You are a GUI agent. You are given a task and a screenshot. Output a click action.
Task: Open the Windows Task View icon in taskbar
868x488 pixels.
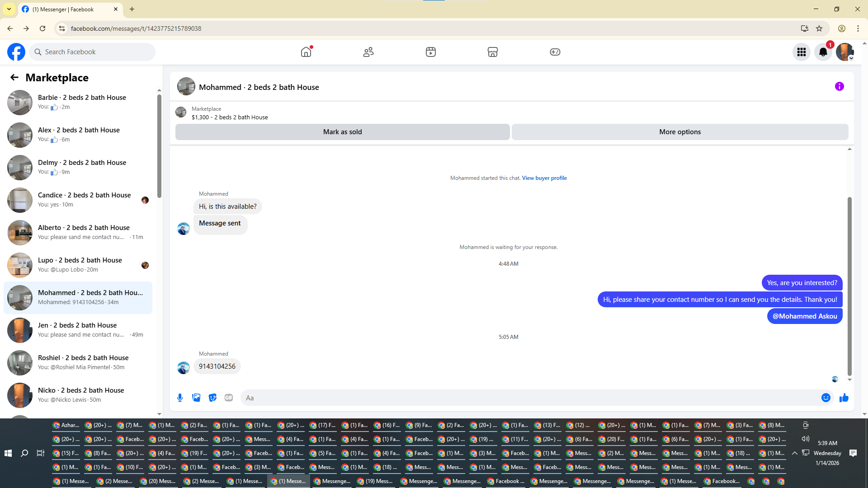(x=41, y=453)
